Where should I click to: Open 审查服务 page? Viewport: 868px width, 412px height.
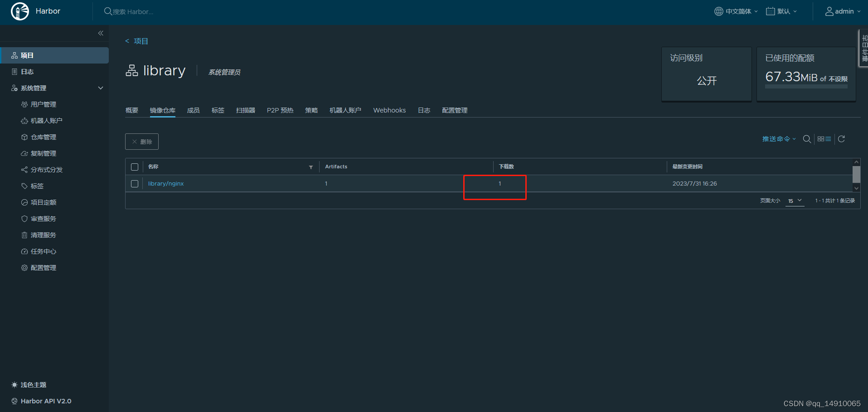point(44,219)
